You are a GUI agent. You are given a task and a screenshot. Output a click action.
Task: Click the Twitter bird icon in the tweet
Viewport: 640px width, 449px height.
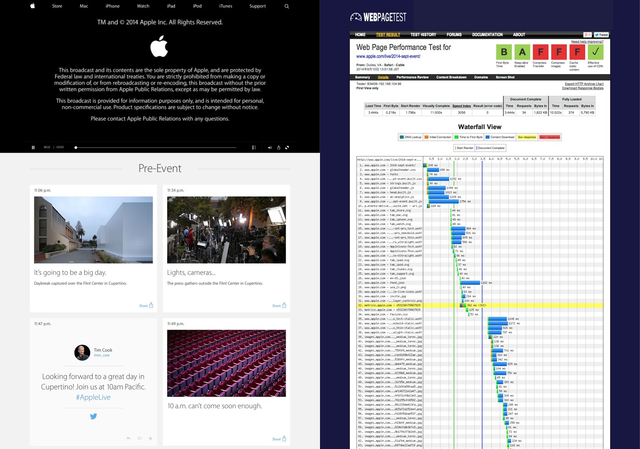click(93, 416)
